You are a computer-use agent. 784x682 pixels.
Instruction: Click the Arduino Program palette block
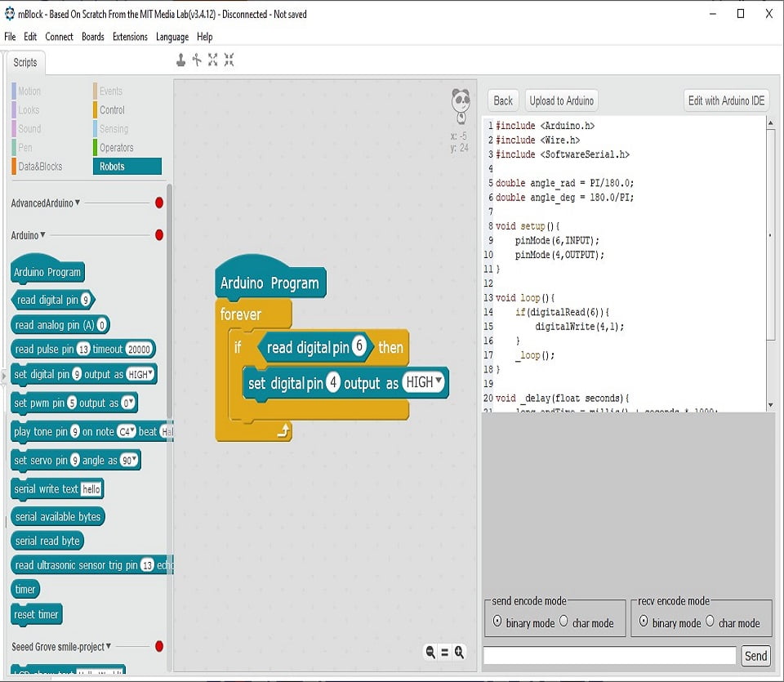(x=47, y=270)
